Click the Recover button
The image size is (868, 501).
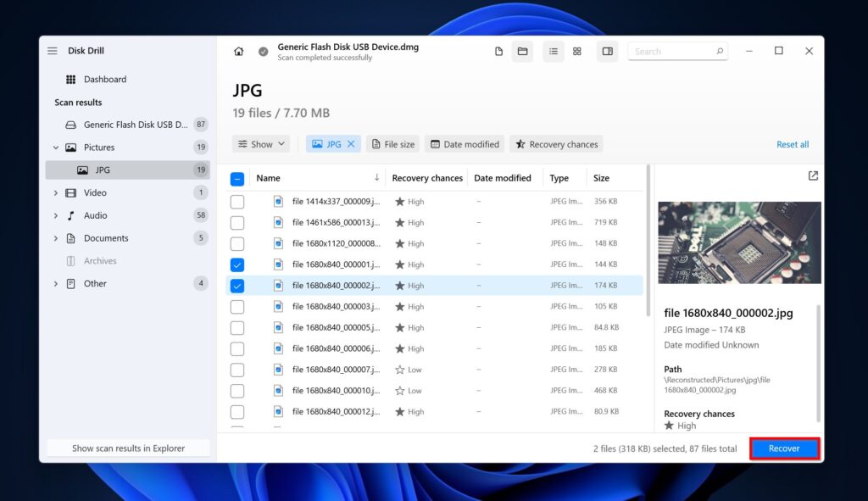(x=783, y=448)
